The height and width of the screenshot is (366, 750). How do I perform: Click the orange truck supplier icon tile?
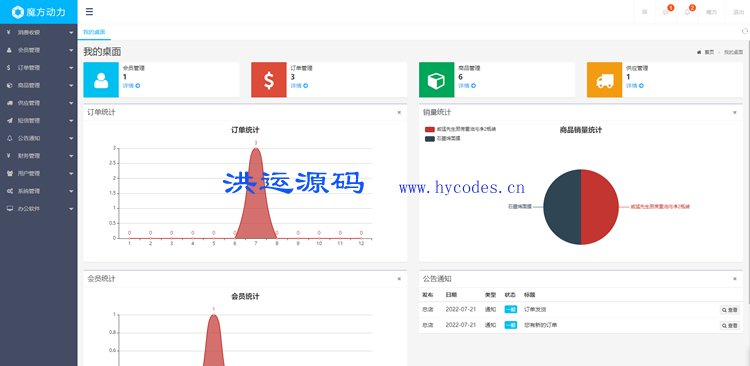pos(605,80)
